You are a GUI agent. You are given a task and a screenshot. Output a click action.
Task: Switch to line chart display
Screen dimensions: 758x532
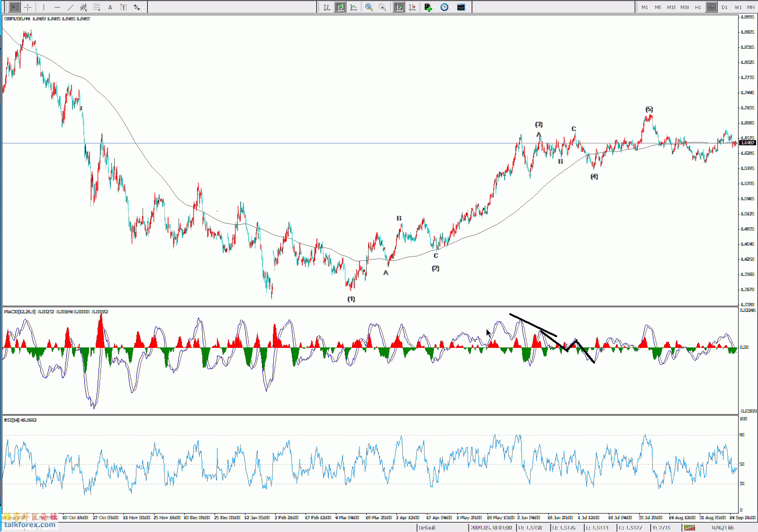353,7
